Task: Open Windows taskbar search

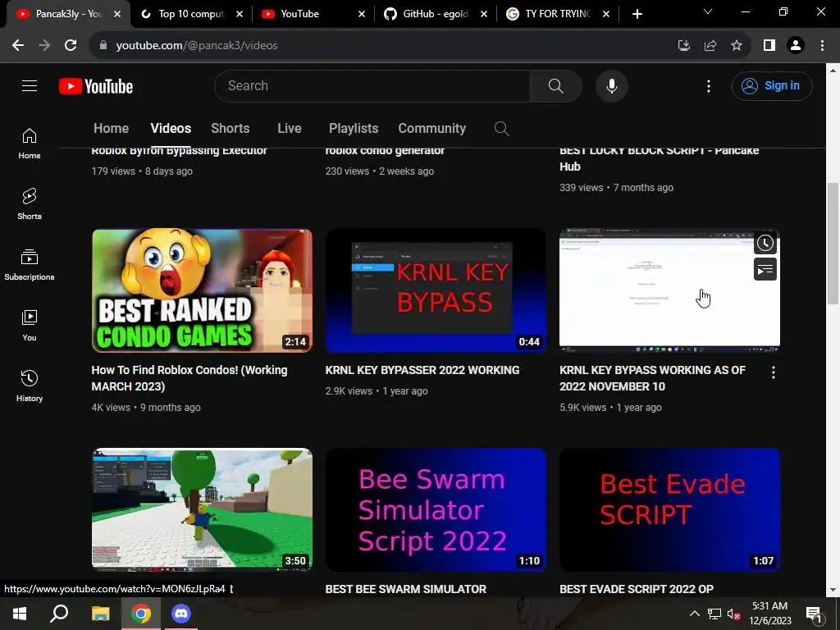Action: 59,614
